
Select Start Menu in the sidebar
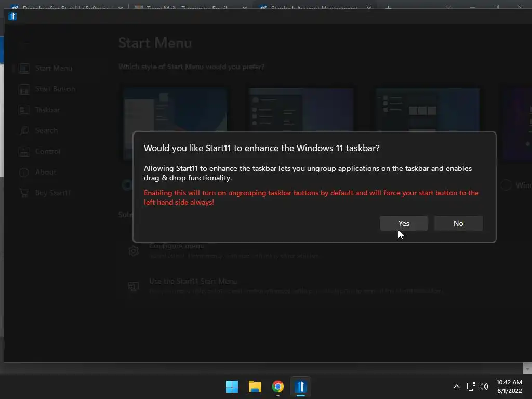pos(54,68)
